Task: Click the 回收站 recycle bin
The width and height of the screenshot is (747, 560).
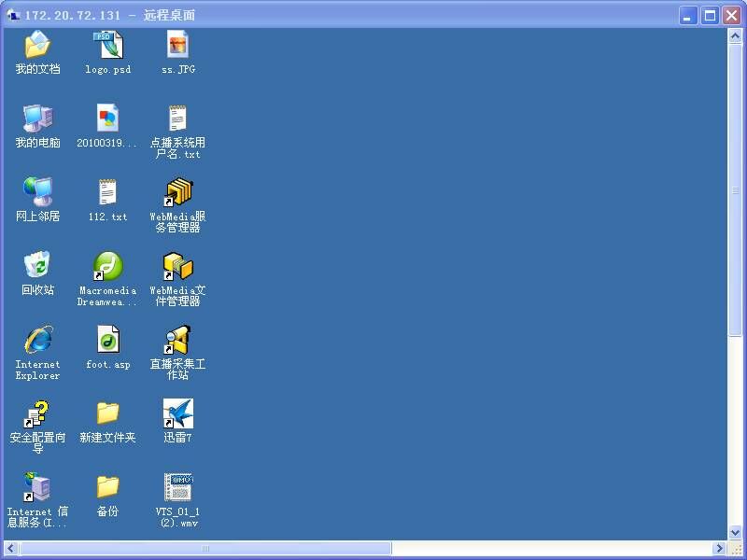Action: click(37, 266)
